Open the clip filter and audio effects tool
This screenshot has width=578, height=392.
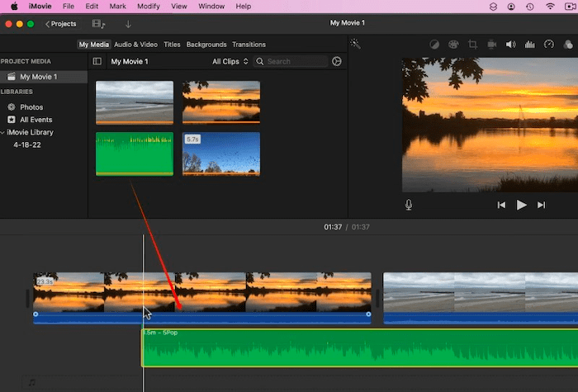point(568,45)
